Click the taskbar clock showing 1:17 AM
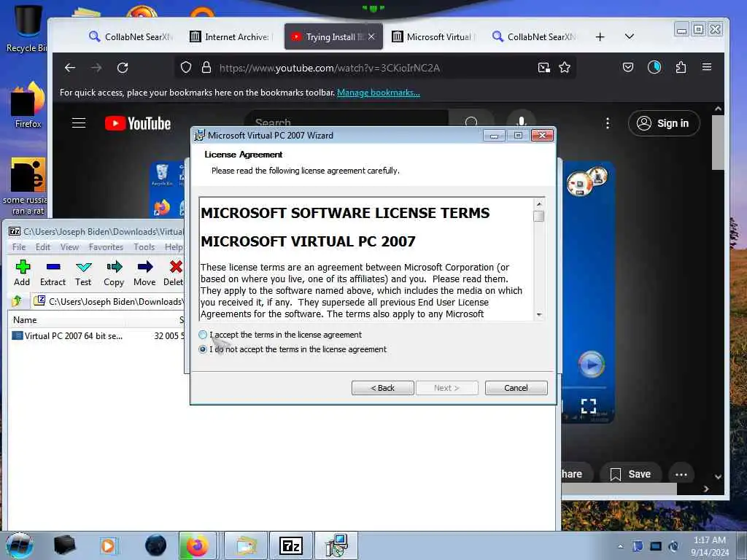The height and width of the screenshot is (560, 747). pyautogui.click(x=710, y=546)
